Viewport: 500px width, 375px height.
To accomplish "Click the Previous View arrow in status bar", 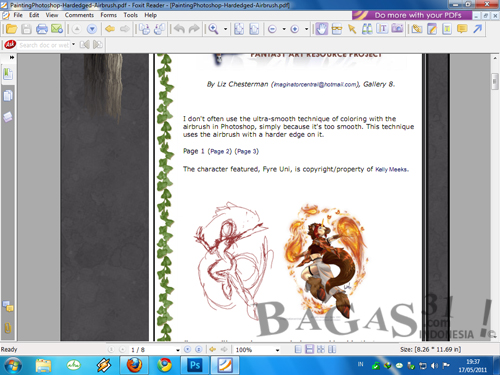I will coord(212,349).
